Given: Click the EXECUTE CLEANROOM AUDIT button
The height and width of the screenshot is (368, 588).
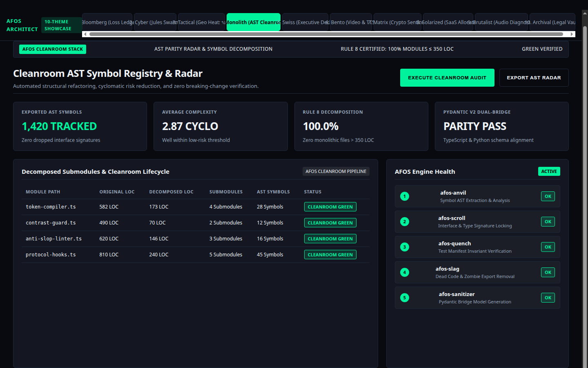Looking at the screenshot, I should [447, 78].
